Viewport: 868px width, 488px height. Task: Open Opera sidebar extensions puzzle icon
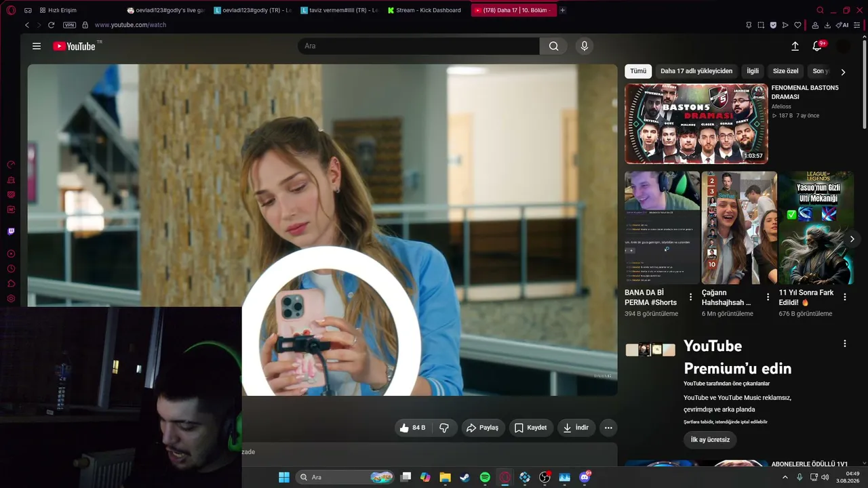[x=11, y=284]
